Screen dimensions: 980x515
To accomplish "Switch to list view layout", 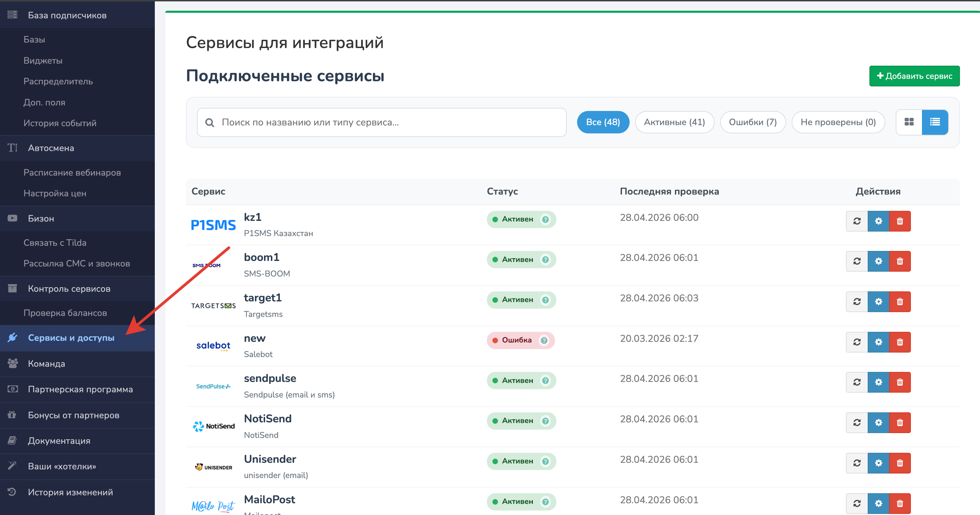I will point(935,122).
